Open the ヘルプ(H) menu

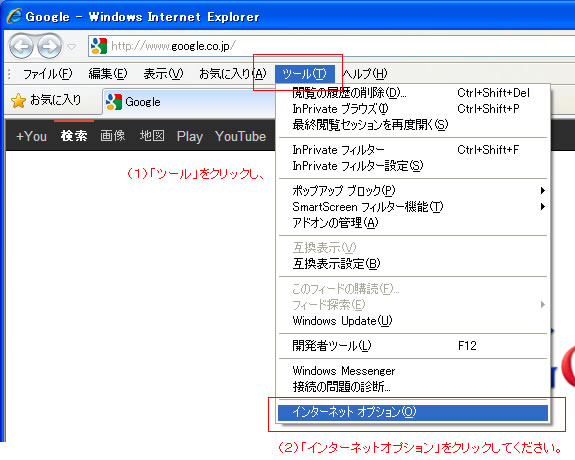point(365,74)
